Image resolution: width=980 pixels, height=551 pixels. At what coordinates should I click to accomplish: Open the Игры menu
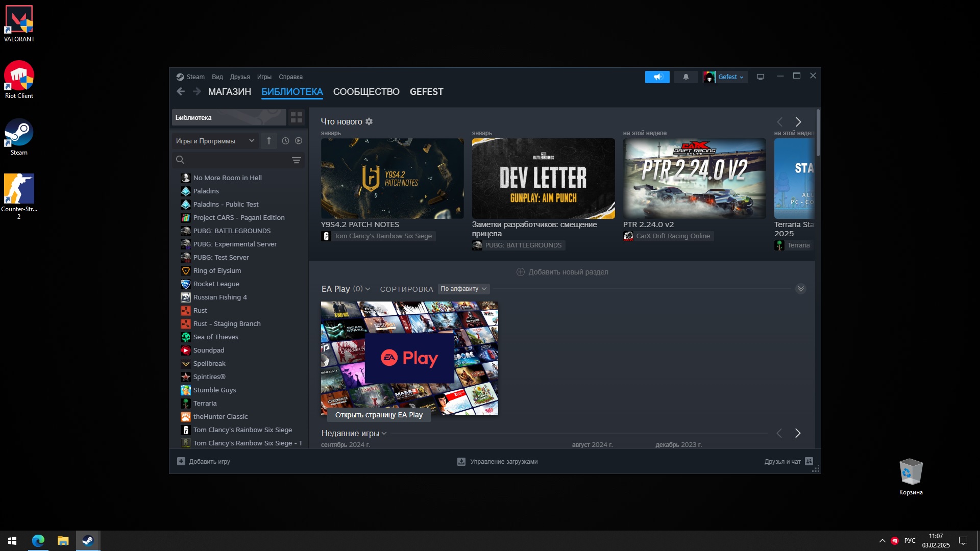pyautogui.click(x=264, y=77)
